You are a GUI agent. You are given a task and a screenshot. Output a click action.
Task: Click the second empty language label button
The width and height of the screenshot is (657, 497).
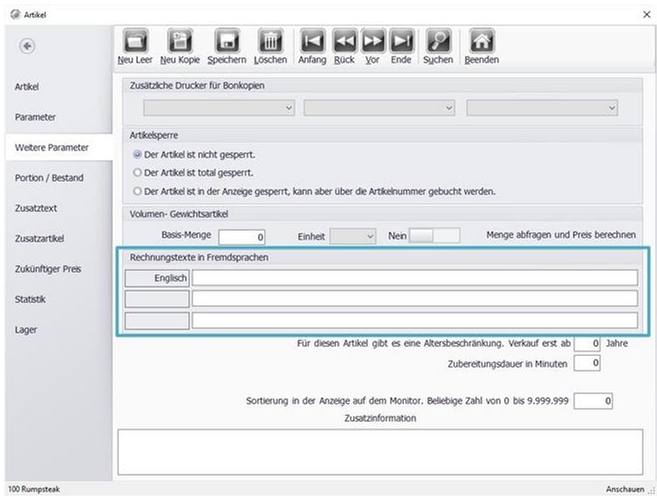pyautogui.click(x=157, y=299)
